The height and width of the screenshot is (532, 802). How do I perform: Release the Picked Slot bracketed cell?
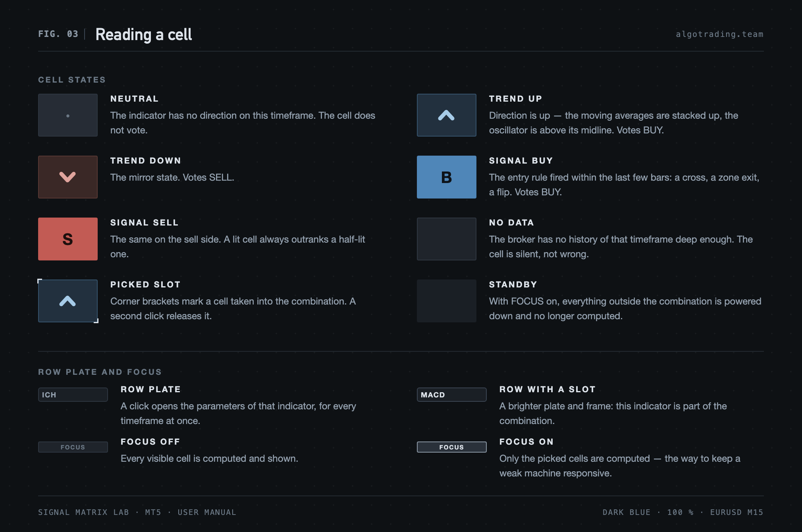(68, 301)
